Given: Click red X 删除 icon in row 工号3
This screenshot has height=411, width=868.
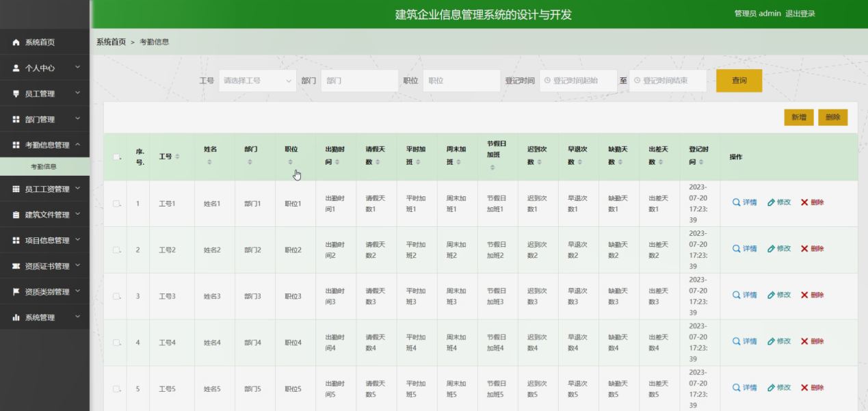Looking at the screenshot, I should tap(804, 295).
